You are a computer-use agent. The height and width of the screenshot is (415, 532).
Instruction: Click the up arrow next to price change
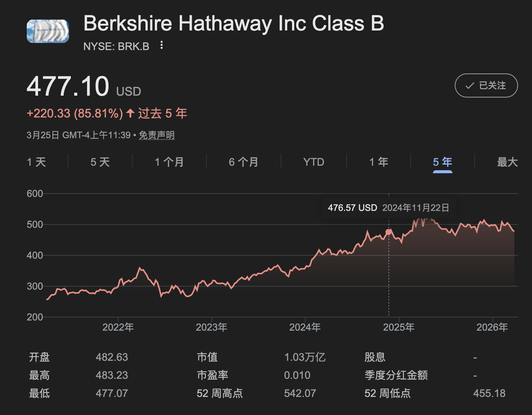130,113
